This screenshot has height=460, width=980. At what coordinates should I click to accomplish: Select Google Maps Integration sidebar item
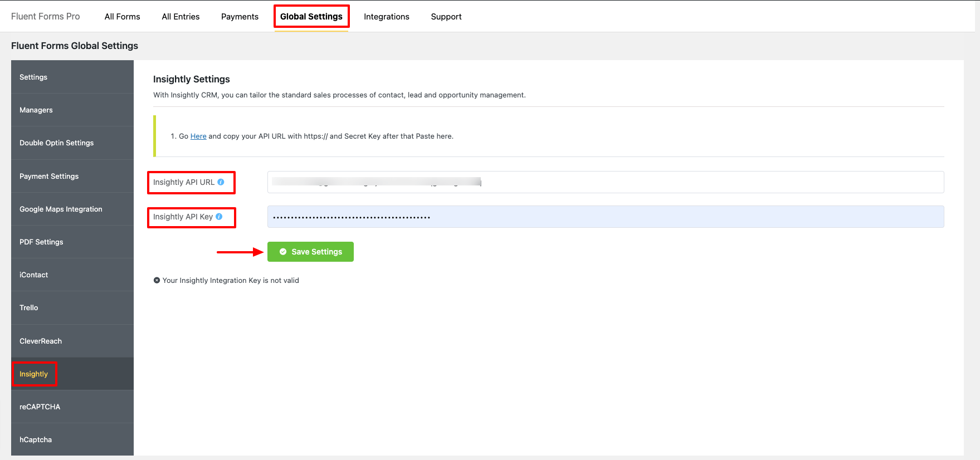click(72, 209)
